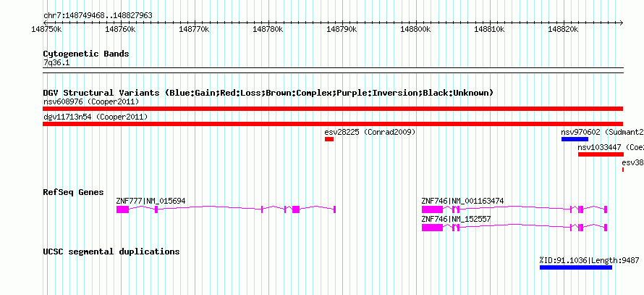The image size is (644, 295).
Task: Open the nsv970602 variant label
Action: pyautogui.click(x=602, y=132)
